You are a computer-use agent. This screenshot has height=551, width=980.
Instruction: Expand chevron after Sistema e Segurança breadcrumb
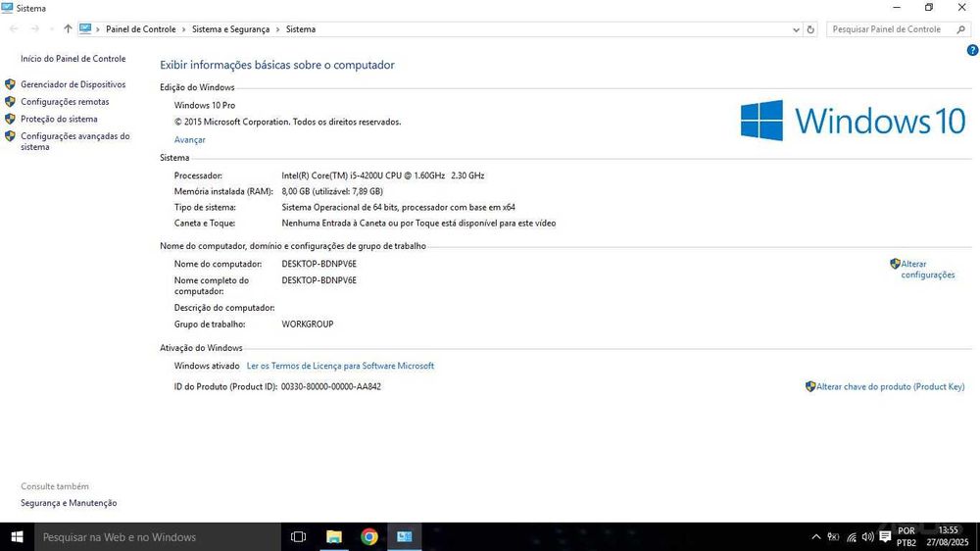pos(277,29)
